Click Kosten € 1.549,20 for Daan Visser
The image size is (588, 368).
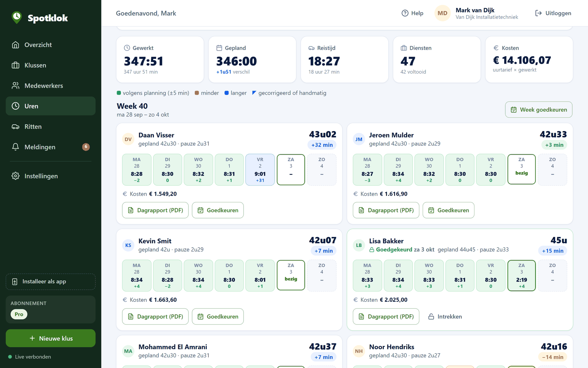click(x=150, y=194)
